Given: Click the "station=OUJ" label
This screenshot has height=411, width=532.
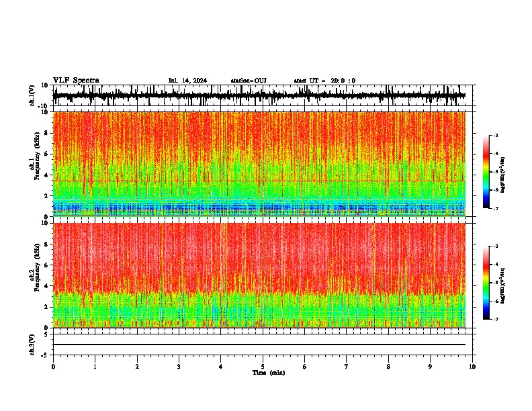Looking at the screenshot, I should tap(249, 81).
